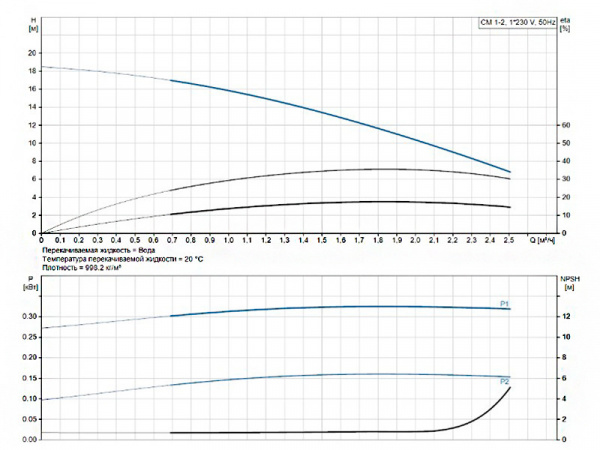Click the 18 tick on the head axis
Viewport: 600px width, 450px height.
31,71
